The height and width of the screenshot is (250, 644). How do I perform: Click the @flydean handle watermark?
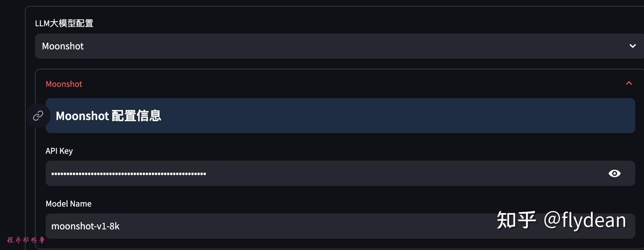click(585, 220)
